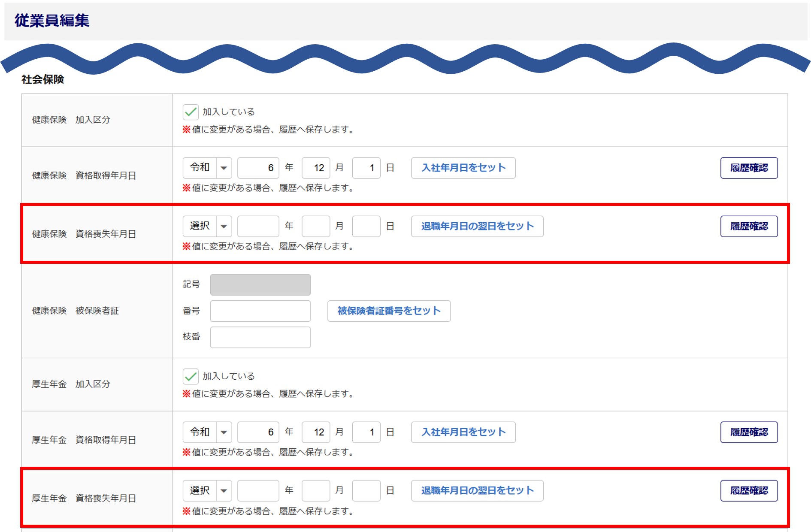Click 退職年月日の翌日をセット in 健康保険 資格喪失年月日 row
The image size is (811, 532).
[x=477, y=226]
